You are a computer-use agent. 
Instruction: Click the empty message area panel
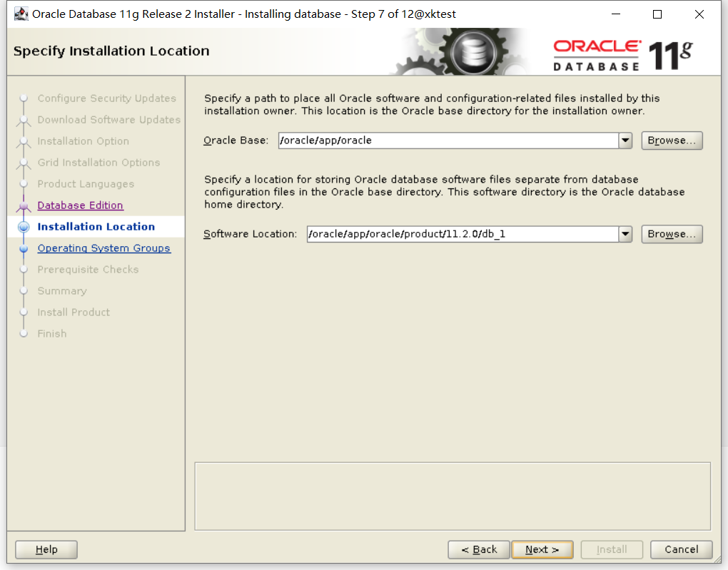(453, 497)
